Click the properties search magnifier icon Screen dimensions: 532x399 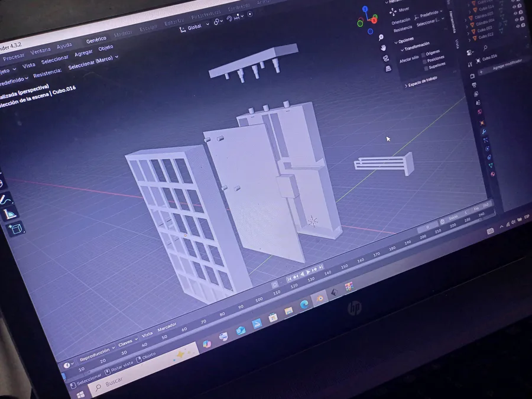point(485,48)
